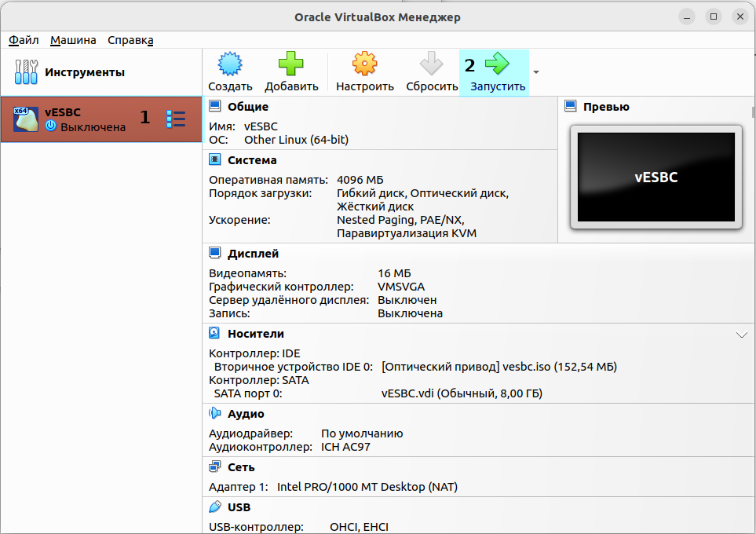The image size is (756, 534).
Task: Click the 16 МБ video memory value
Action: [x=394, y=273]
